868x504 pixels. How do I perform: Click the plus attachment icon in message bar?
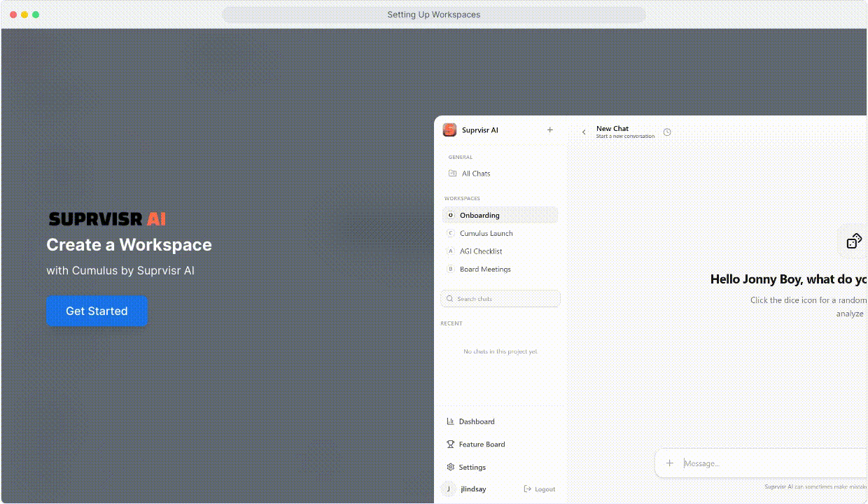(x=670, y=463)
